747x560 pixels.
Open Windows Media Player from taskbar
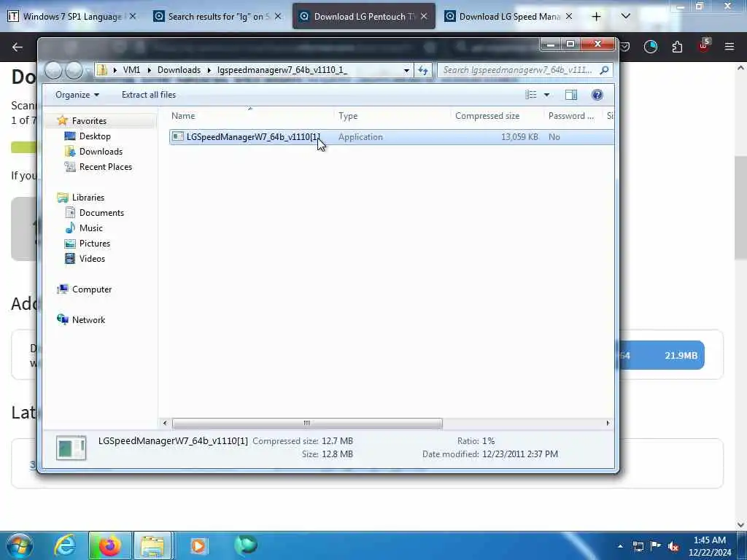tap(198, 545)
